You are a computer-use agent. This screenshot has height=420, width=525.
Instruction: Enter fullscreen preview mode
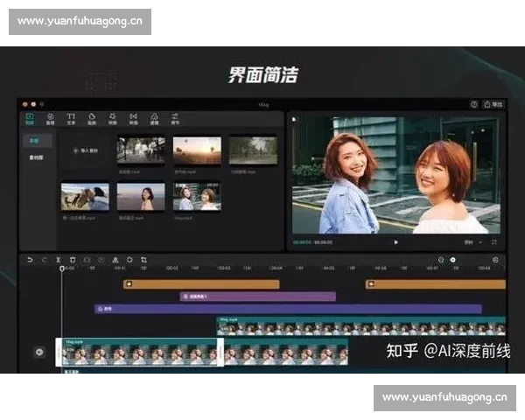point(493,241)
